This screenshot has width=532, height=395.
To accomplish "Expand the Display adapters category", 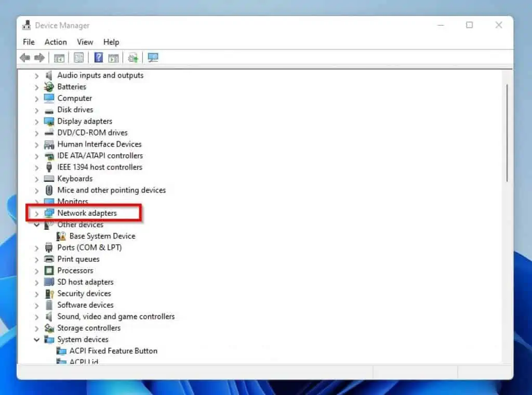I will (x=36, y=121).
